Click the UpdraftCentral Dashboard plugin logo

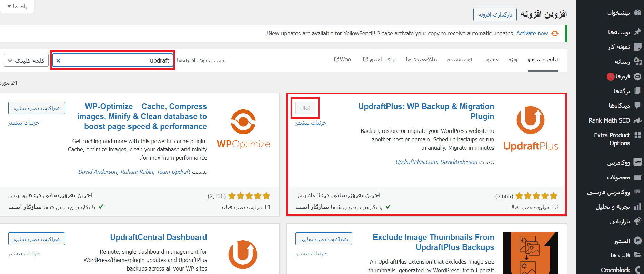(243, 255)
